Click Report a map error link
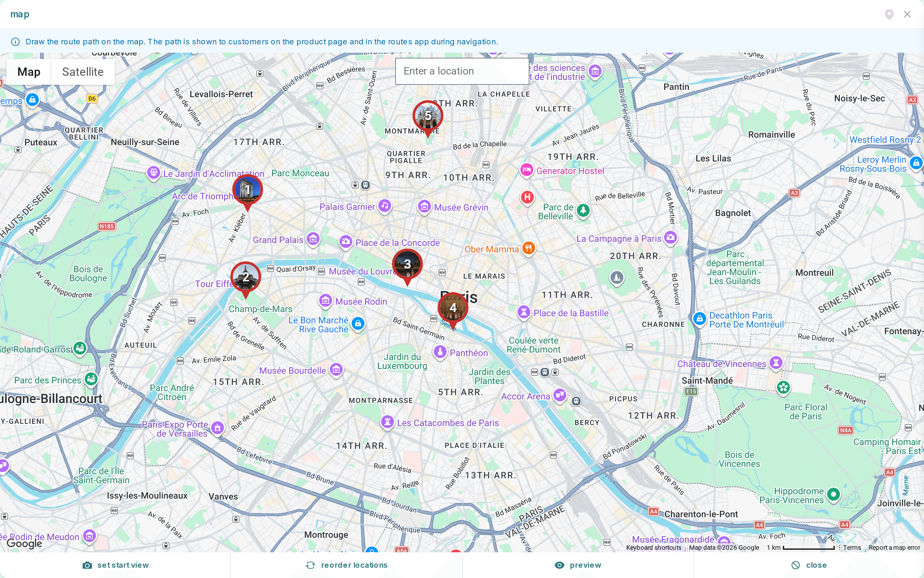 (x=894, y=547)
